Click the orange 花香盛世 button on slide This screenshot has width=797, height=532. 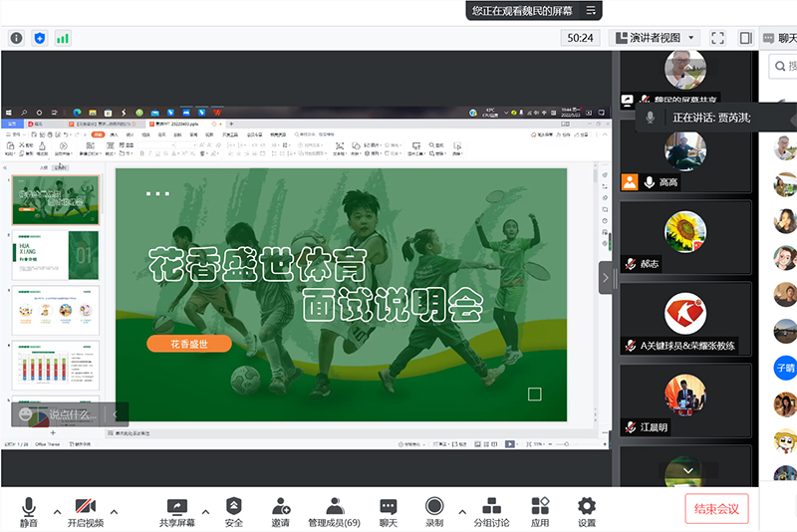click(189, 344)
